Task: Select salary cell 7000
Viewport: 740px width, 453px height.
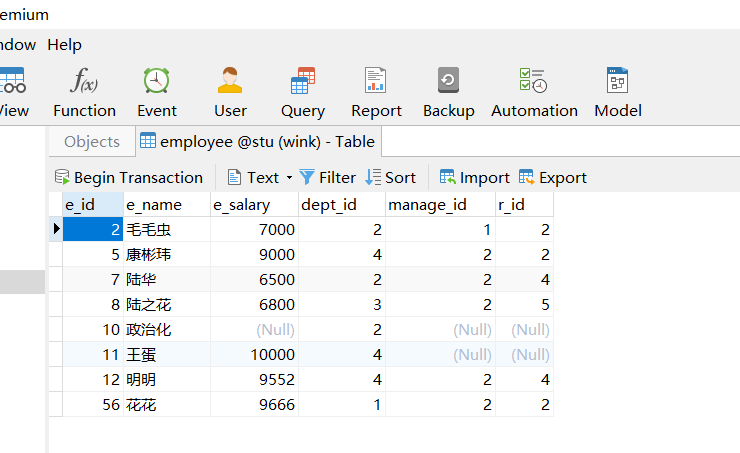Action: (254, 229)
